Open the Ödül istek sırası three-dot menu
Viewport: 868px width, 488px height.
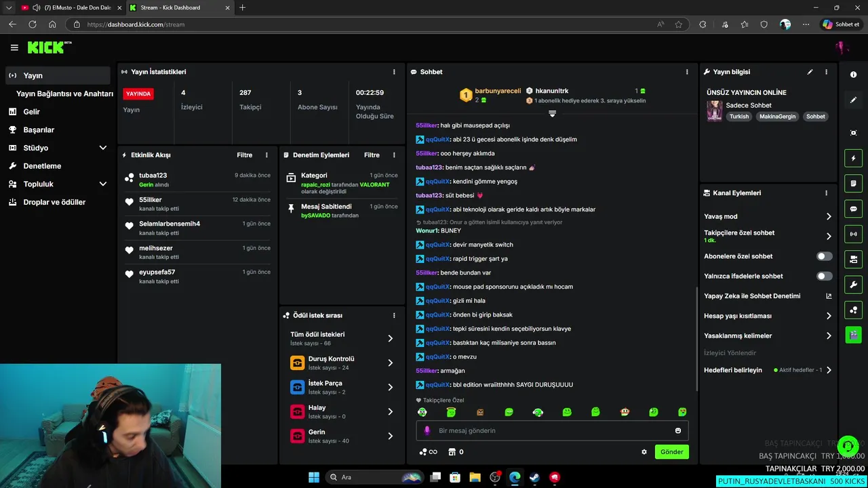point(394,316)
